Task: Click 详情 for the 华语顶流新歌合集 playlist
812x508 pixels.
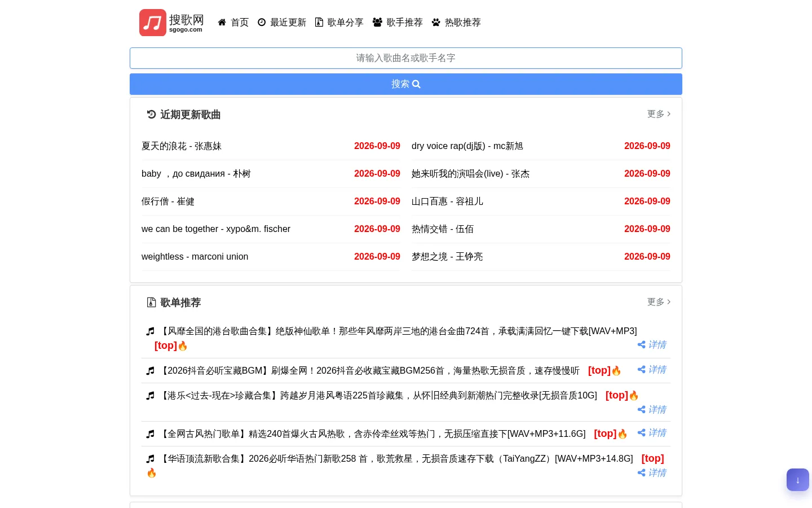Action: (652, 473)
